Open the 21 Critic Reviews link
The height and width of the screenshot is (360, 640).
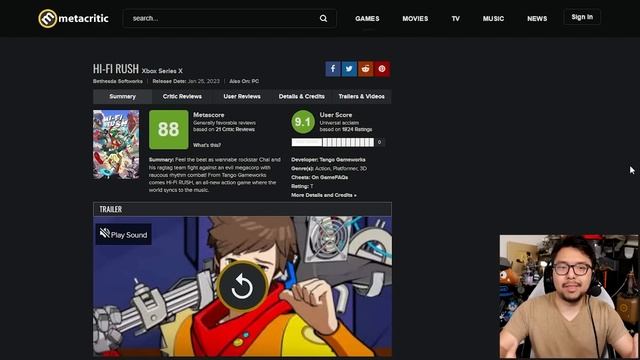pos(235,129)
